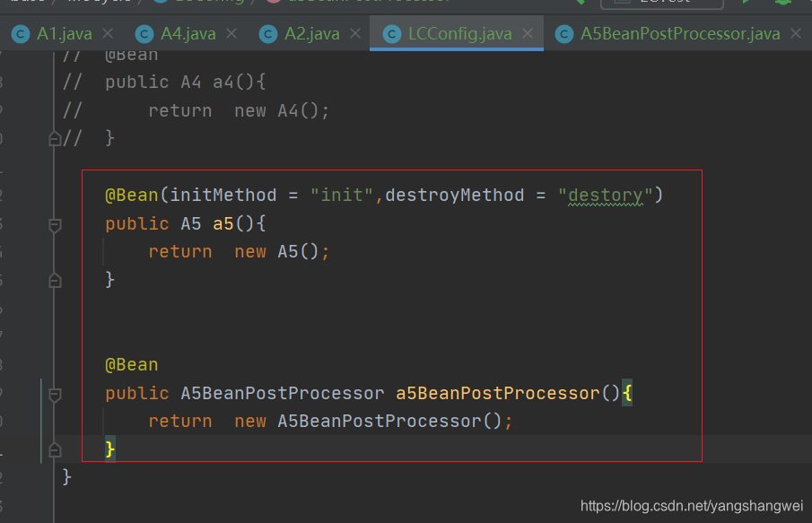Click the a5BeanPostProcessor method name
Image resolution: width=812 pixels, height=523 pixels.
[x=498, y=393]
